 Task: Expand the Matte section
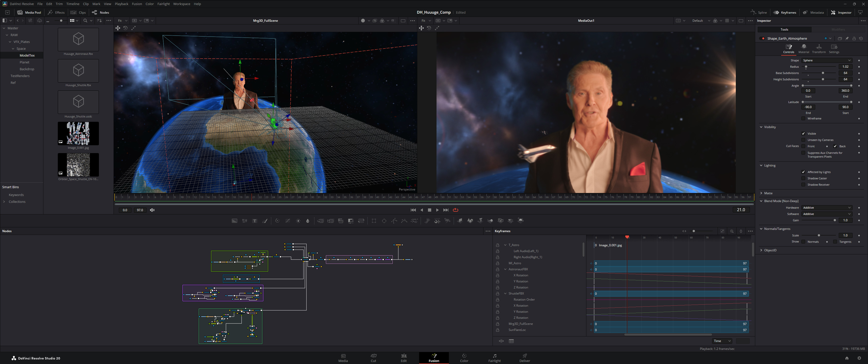[x=768, y=193]
